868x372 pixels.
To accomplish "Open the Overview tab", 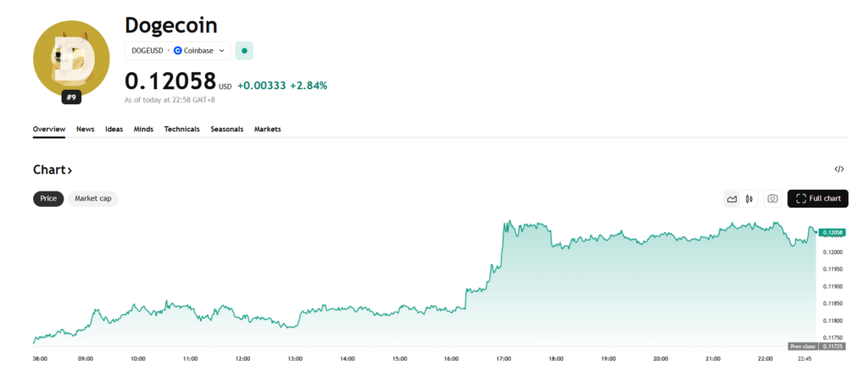I will coord(49,129).
